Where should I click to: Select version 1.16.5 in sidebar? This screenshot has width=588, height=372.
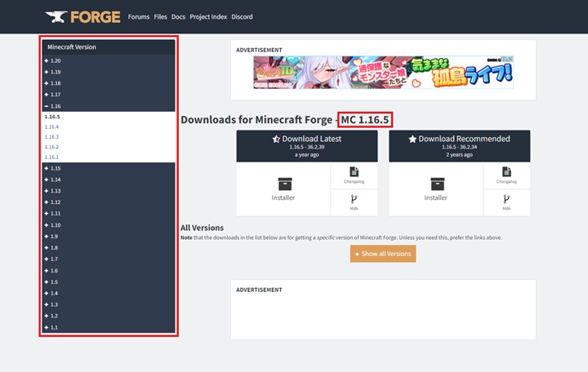[x=52, y=117]
